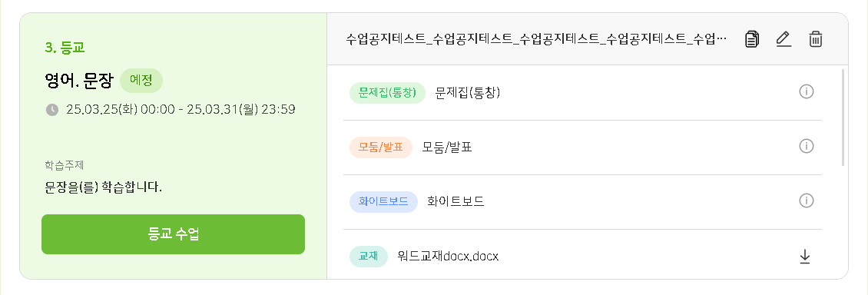868x295 pixels.
Task: Select the 문제집(통창) green tag
Action: (387, 92)
